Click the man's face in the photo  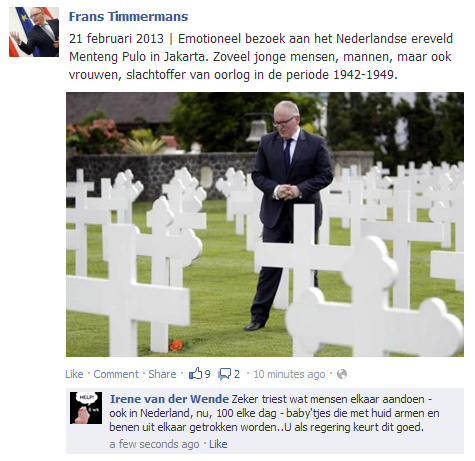[x=286, y=121]
